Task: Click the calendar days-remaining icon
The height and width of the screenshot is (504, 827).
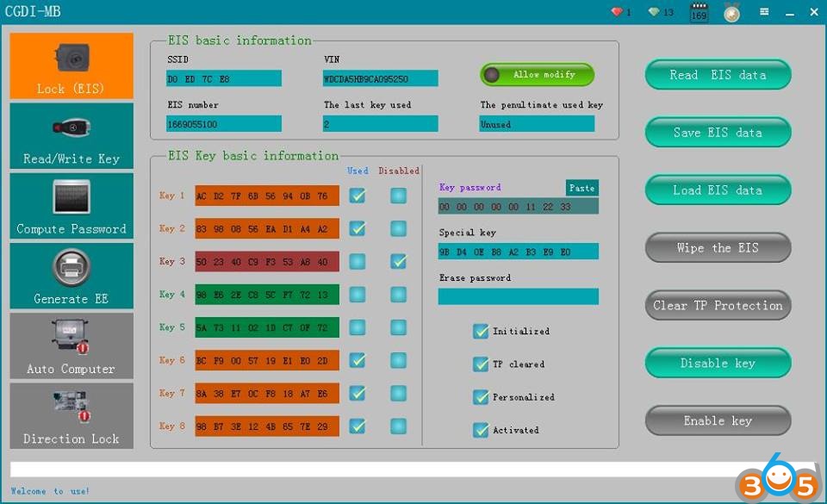Action: point(699,13)
